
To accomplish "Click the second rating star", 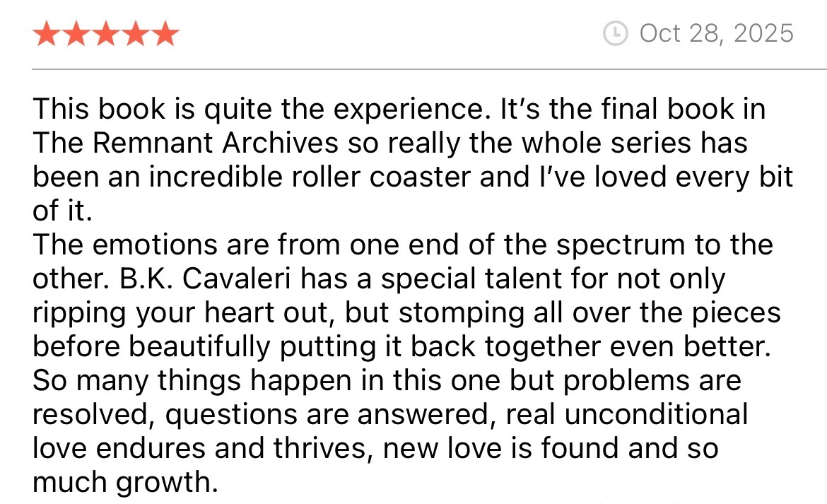I will point(76,34).
